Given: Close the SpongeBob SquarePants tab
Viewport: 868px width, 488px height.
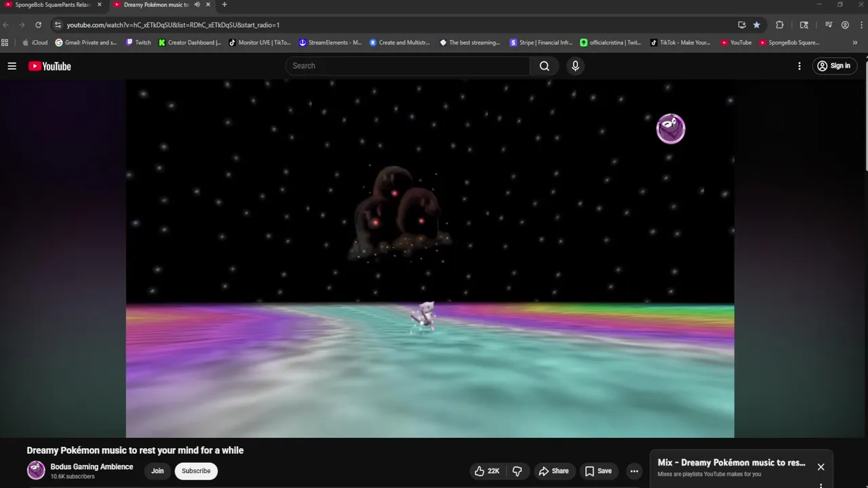Looking at the screenshot, I should 99,5.
